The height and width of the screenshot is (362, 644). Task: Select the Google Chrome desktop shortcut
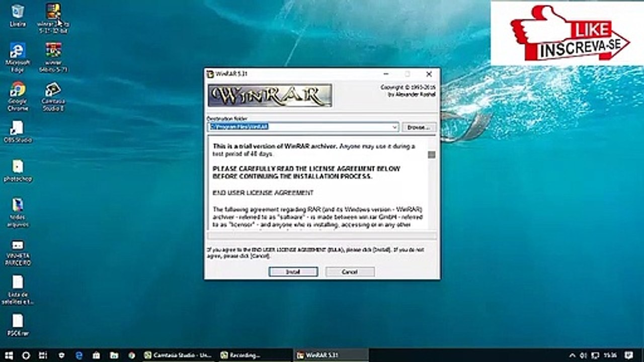[18, 97]
